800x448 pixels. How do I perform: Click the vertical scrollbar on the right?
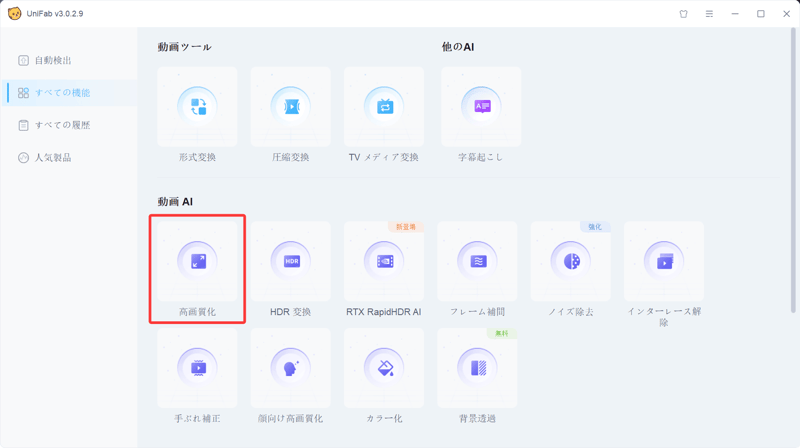coord(793,170)
